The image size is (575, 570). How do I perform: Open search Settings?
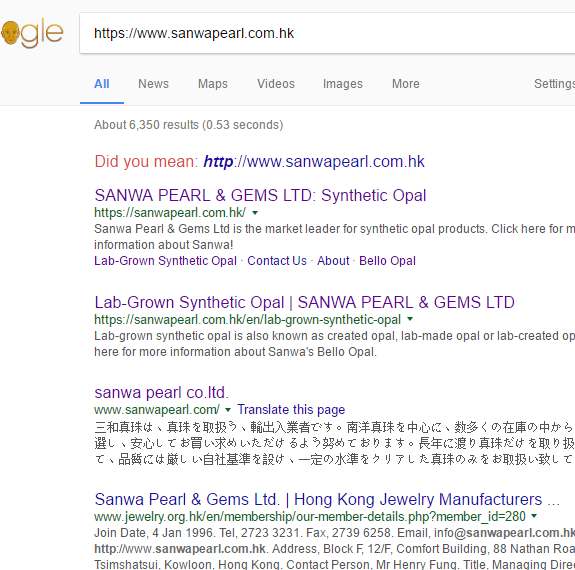coord(554,84)
